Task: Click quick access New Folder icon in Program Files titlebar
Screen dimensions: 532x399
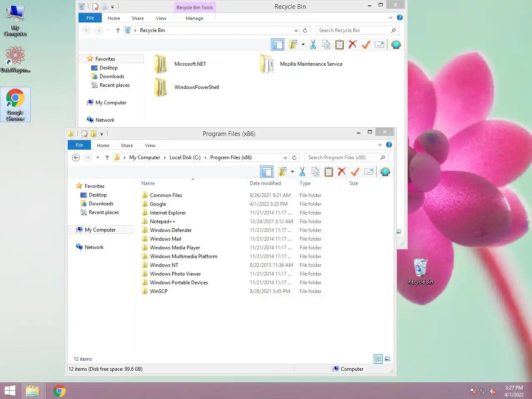Action: pos(94,133)
